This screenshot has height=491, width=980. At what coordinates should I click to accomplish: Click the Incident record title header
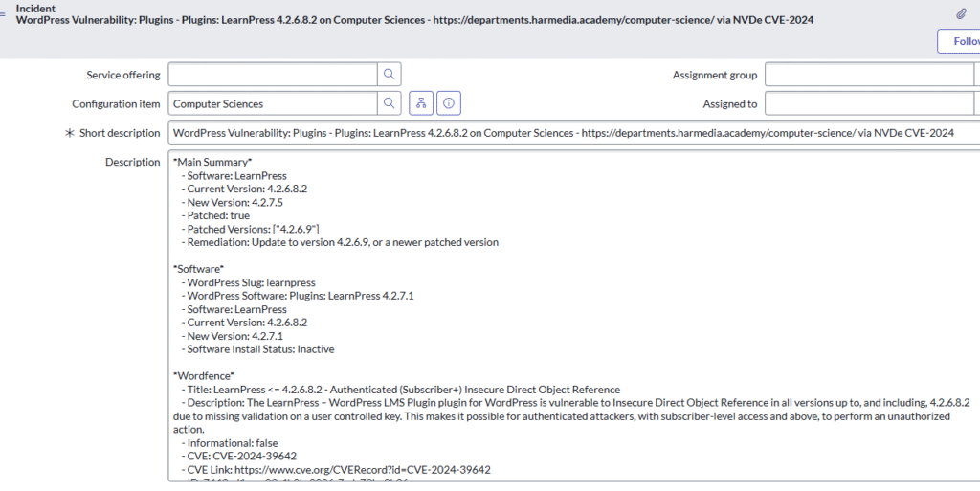[x=414, y=20]
